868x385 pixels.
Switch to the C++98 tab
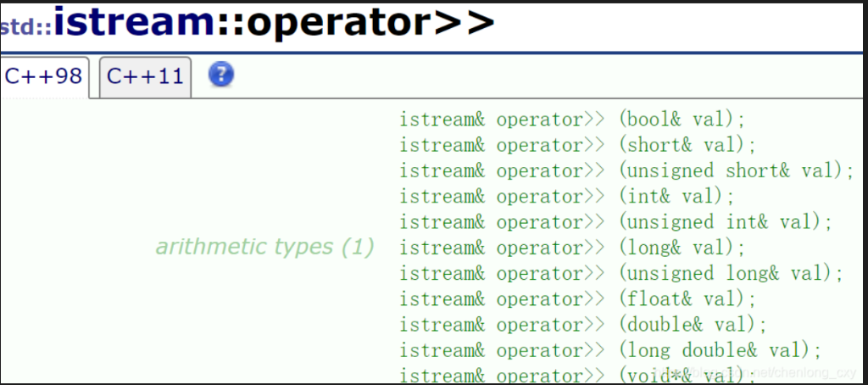coord(44,77)
